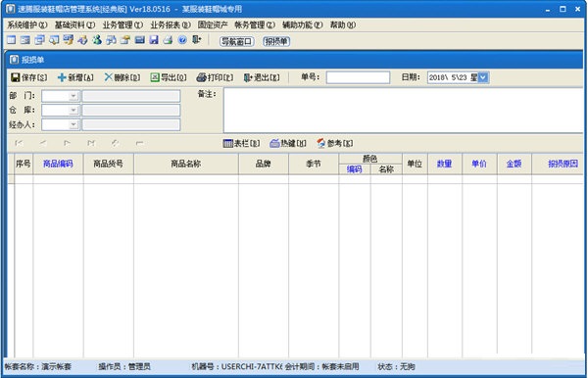Open the 辅助功能 menu

(x=303, y=25)
